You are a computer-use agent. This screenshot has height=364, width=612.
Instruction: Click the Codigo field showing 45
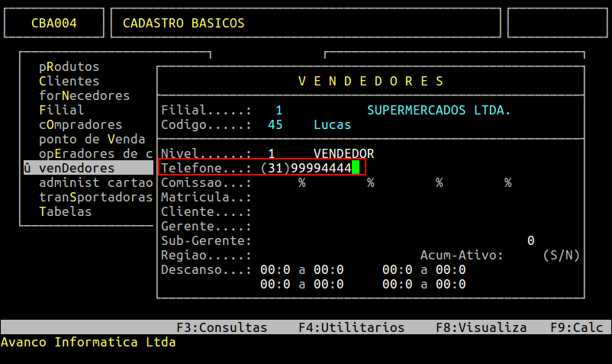[275, 124]
